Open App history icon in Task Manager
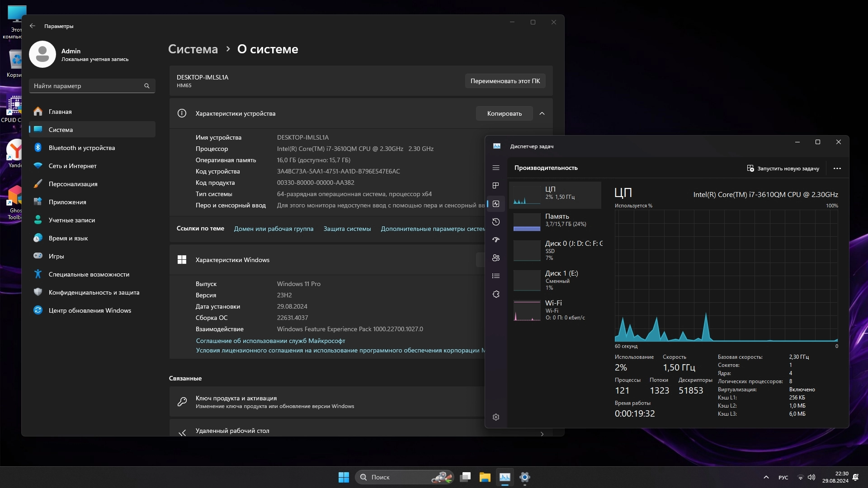The width and height of the screenshot is (868, 488). coord(496,222)
